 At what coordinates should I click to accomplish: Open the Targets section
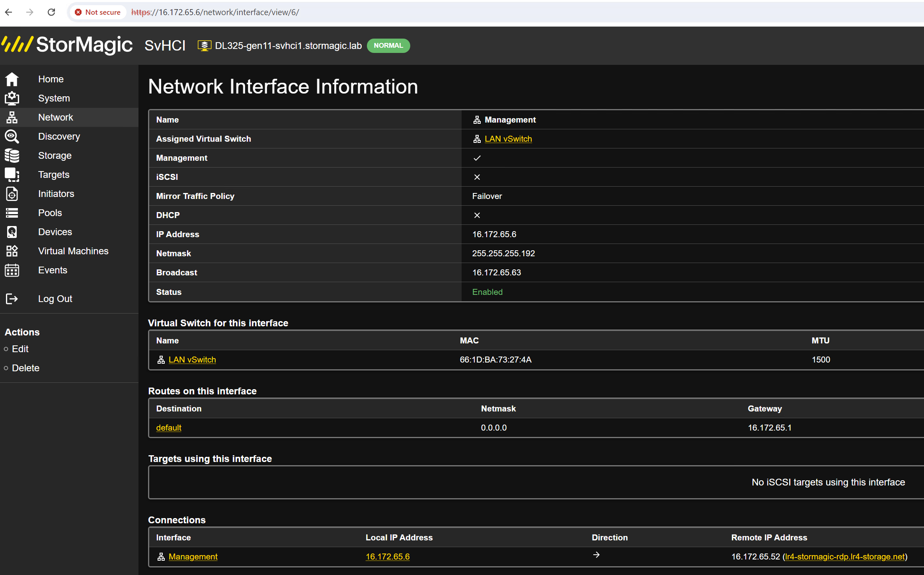[54, 175]
